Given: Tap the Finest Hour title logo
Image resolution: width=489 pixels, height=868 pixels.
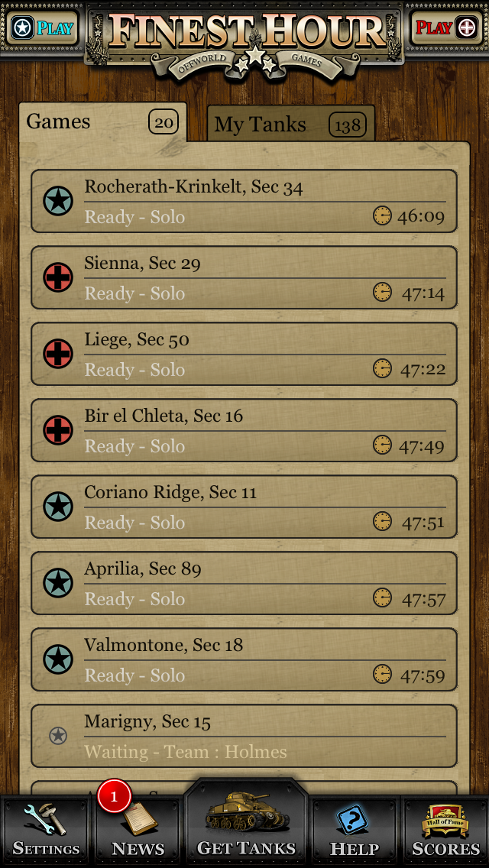Looking at the screenshot, I should pos(248,37).
